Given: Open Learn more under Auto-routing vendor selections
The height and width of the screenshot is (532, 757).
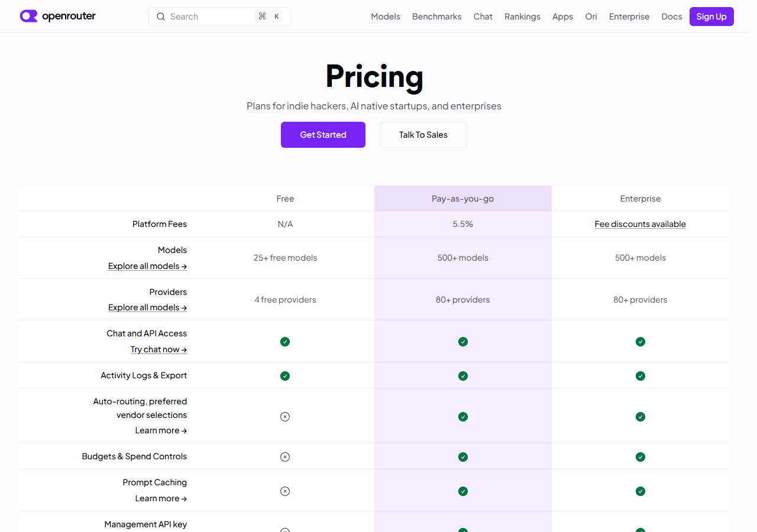Looking at the screenshot, I should click(161, 430).
